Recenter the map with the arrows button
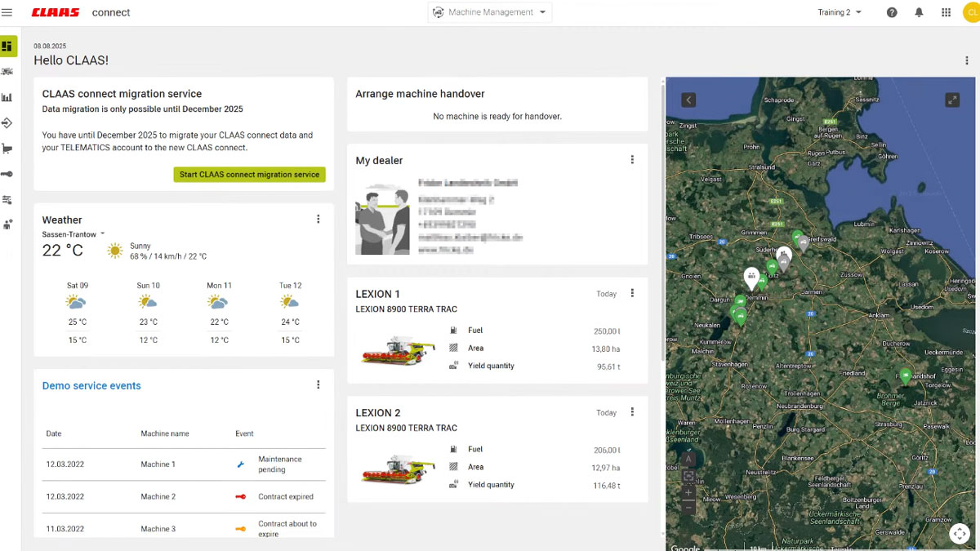Image resolution: width=980 pixels, height=551 pixels. point(960,534)
